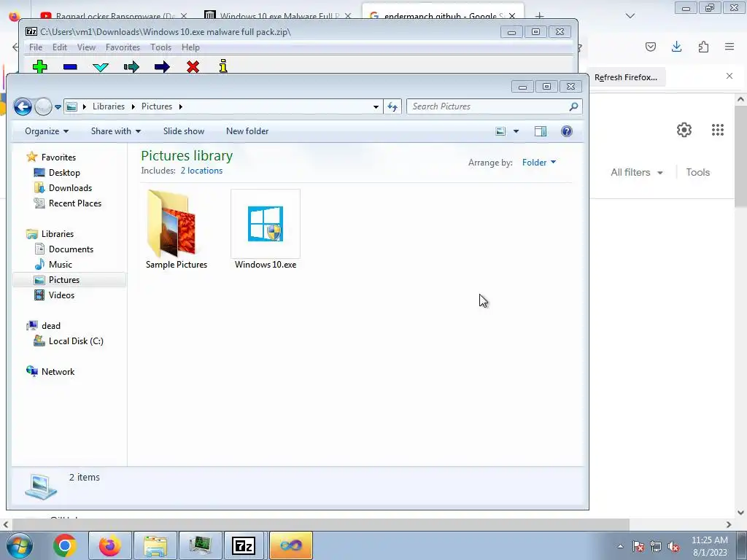Viewport: 747px width, 560px height.
Task: Click the Tools button on Google
Action: pos(697,172)
